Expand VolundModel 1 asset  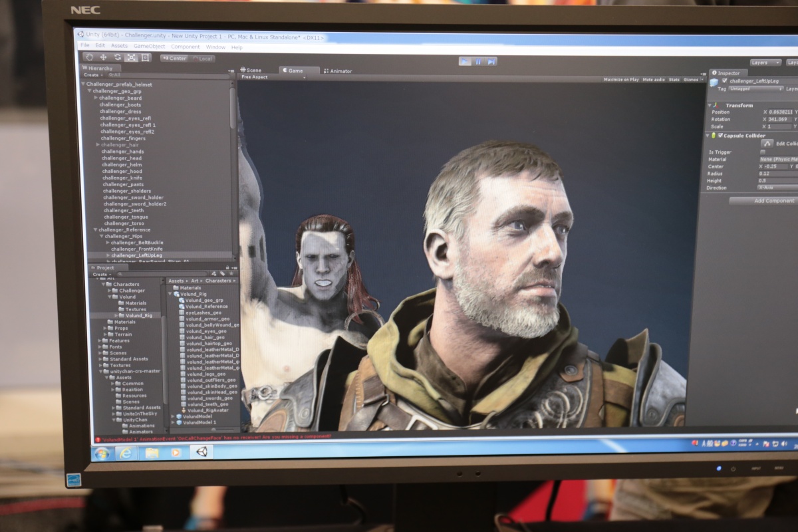[173, 422]
